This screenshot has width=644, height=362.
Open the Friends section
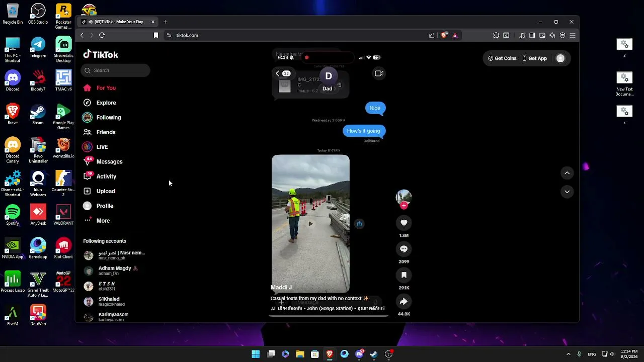(100, 132)
